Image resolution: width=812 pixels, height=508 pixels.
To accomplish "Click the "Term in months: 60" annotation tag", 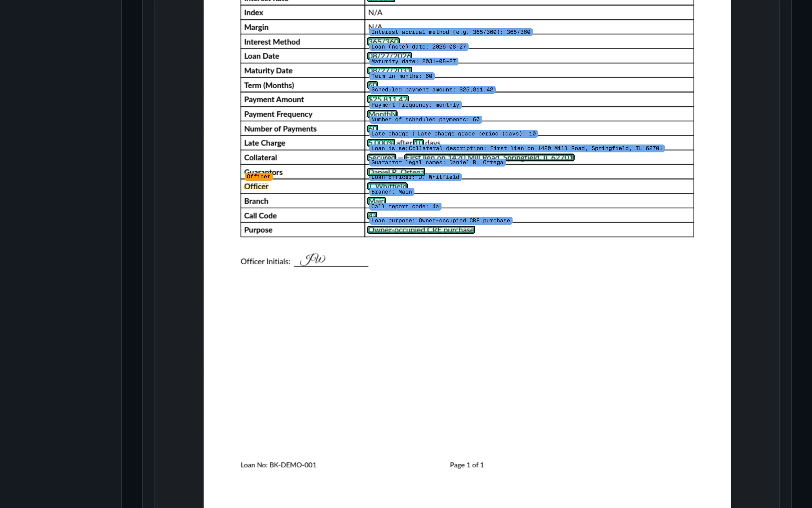I will (402, 76).
